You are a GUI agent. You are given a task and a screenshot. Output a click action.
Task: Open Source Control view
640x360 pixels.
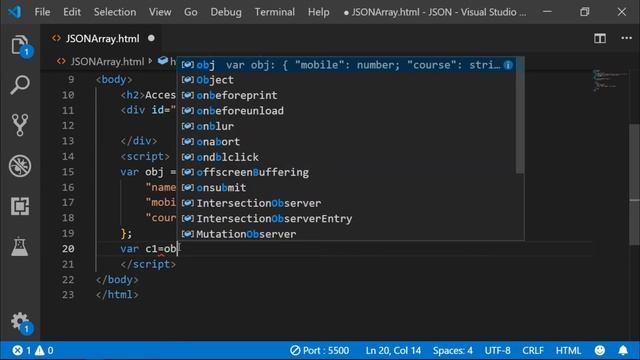[20, 124]
